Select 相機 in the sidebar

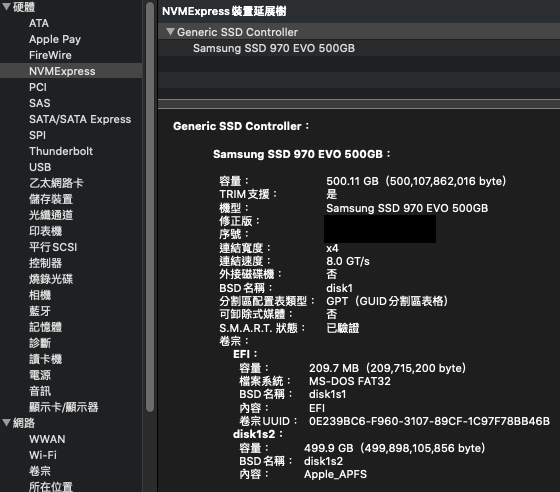click(40, 295)
